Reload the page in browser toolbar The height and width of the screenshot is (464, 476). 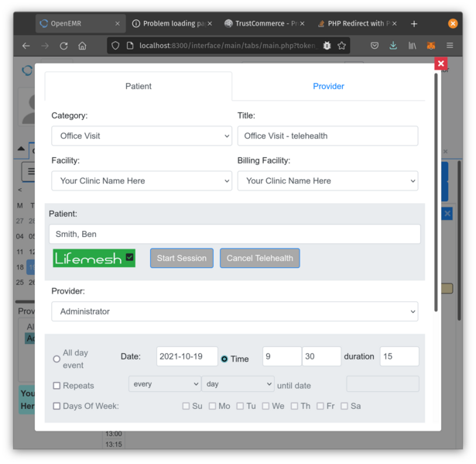point(63,46)
